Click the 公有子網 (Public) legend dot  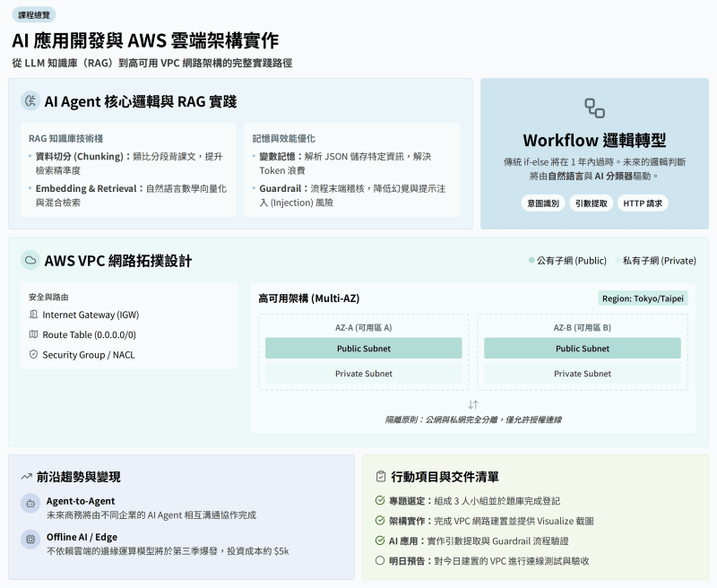531,260
